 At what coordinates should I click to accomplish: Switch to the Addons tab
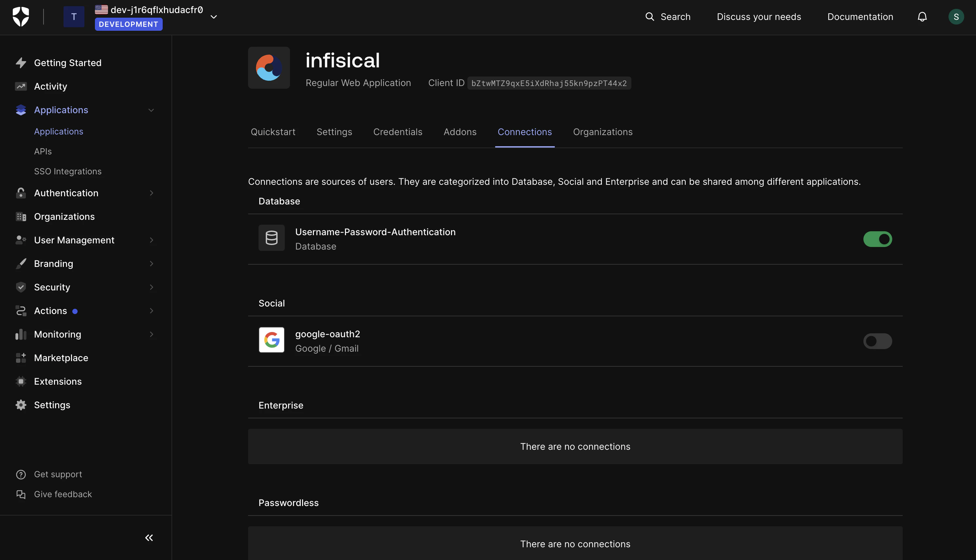pyautogui.click(x=460, y=132)
